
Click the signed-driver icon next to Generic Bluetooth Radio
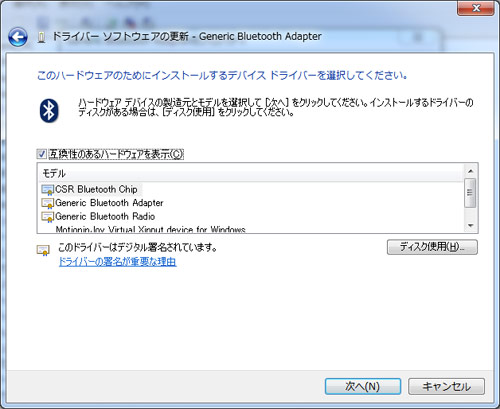click(47, 217)
